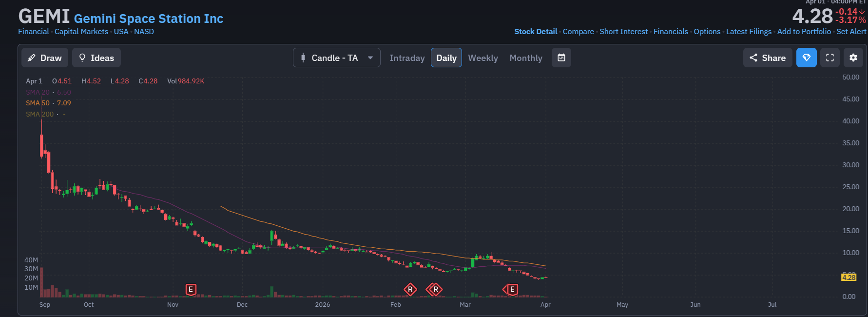Expand the Candle - TA chart type dropdown

tap(337, 58)
